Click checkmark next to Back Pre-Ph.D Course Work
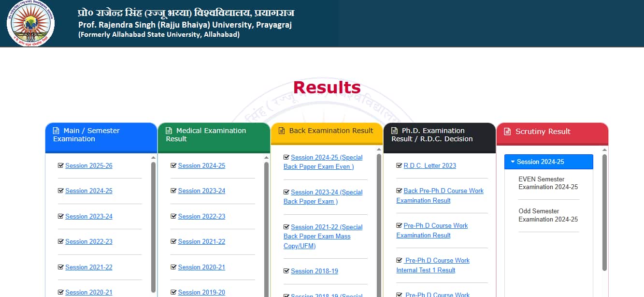Screen dimensions: 644x297 (399, 191)
